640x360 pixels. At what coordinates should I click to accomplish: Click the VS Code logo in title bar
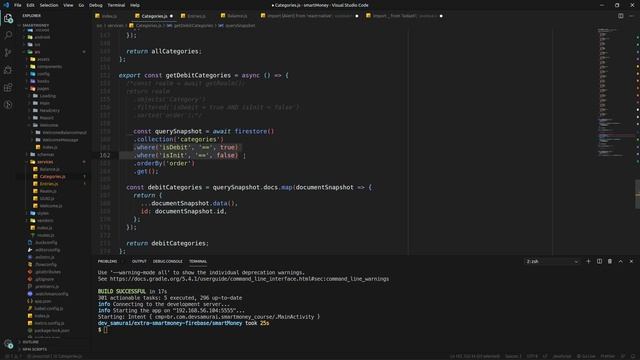6,5
